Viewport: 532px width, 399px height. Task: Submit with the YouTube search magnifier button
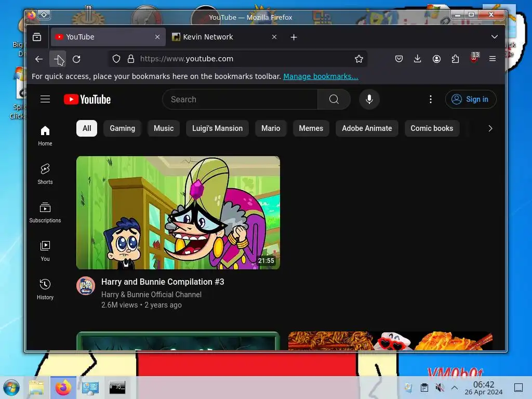click(334, 99)
